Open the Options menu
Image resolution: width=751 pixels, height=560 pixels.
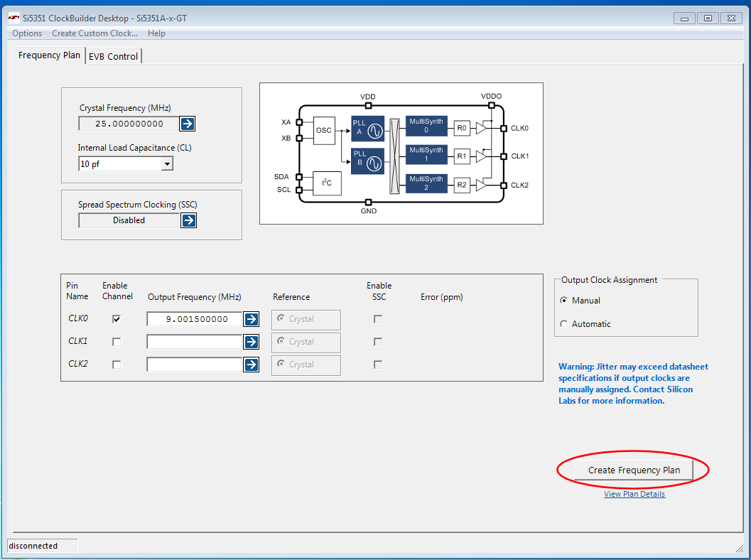(27, 33)
